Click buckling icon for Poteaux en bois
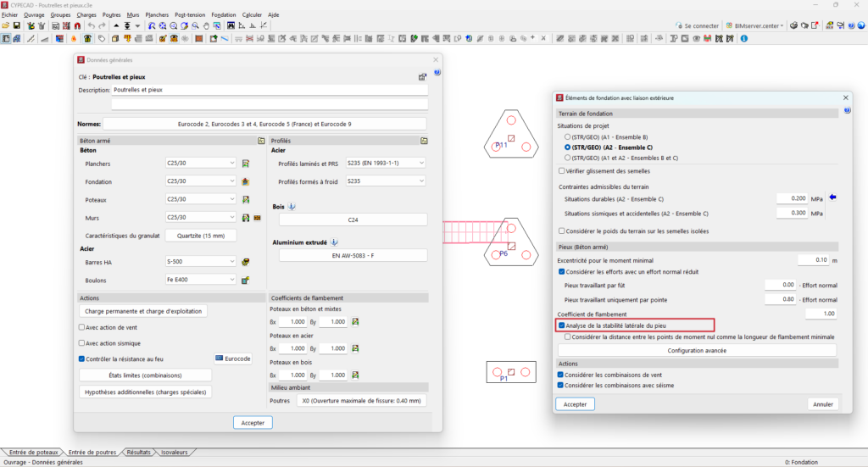Image resolution: width=868 pixels, height=467 pixels. [355, 375]
